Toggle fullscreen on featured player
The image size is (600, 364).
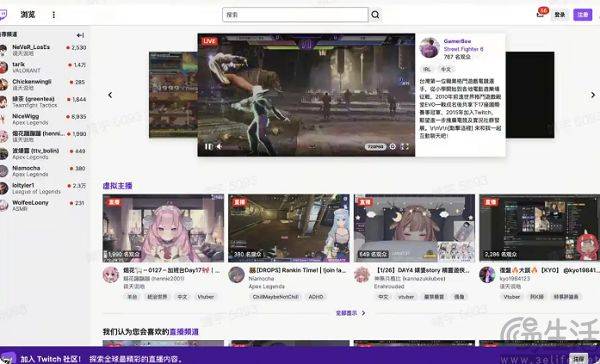(x=405, y=147)
